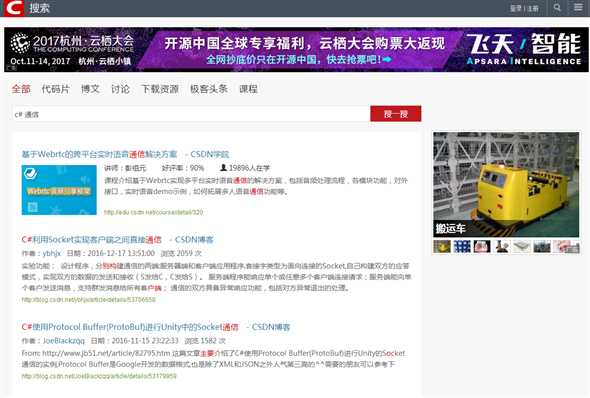Click the red 搜一搜 search button
This screenshot has width=590, height=398.
pyautogui.click(x=396, y=114)
